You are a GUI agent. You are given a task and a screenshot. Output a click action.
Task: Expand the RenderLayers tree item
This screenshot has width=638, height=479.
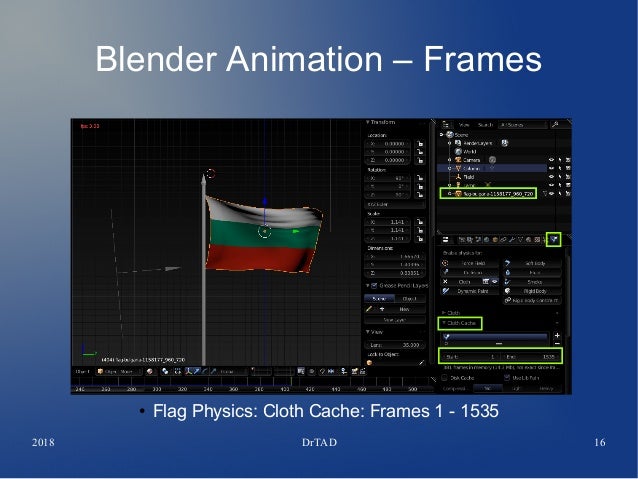tap(450, 143)
